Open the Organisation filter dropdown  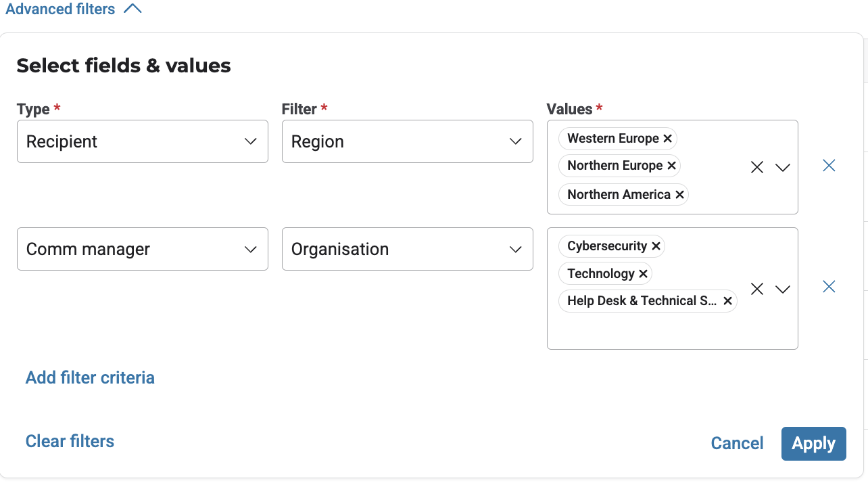407,249
